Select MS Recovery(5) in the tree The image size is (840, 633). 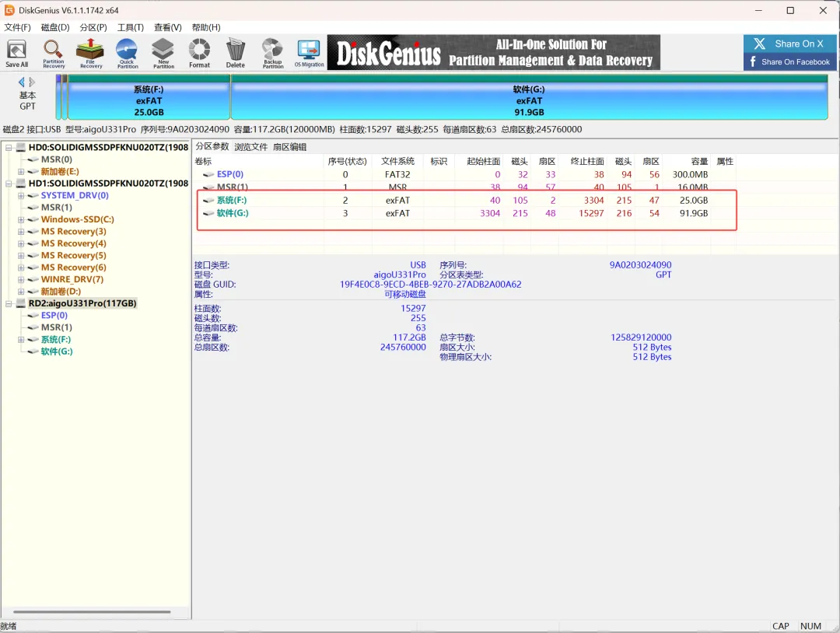pos(73,255)
